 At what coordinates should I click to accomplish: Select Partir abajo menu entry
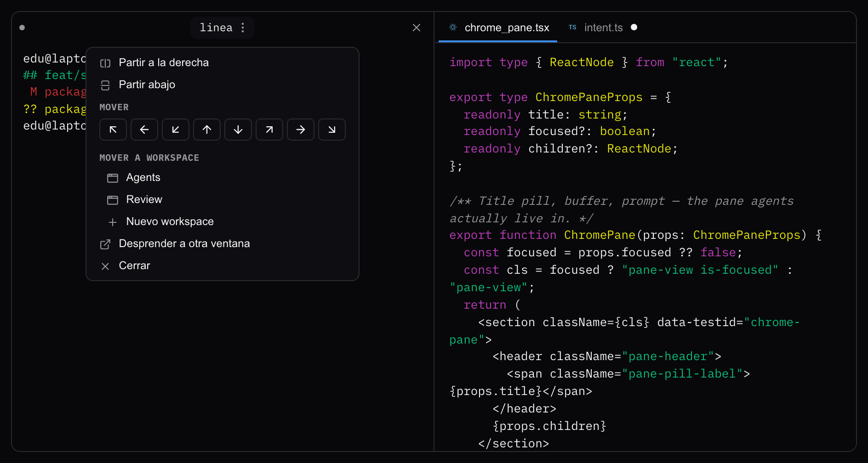tap(223, 85)
